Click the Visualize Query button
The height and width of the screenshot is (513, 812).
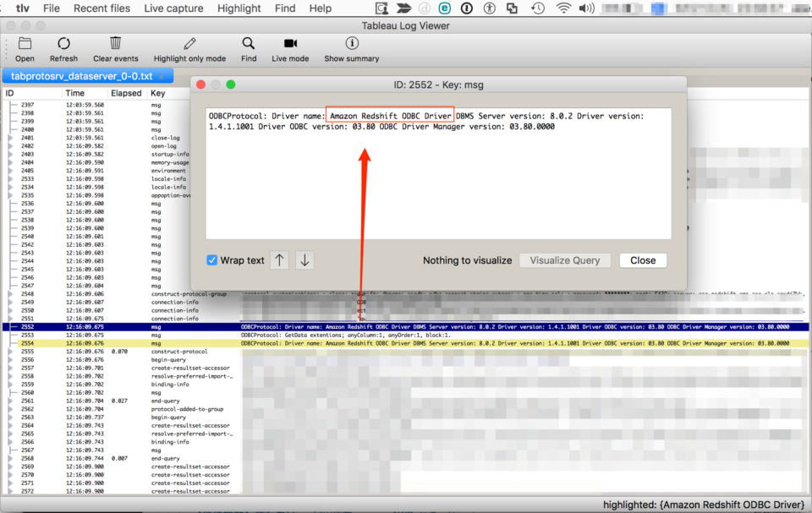(565, 259)
